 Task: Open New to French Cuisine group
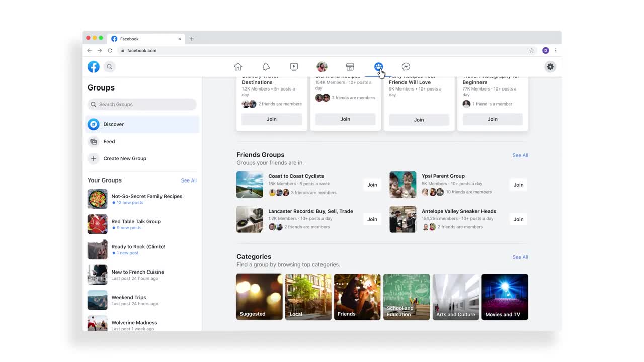point(143,275)
